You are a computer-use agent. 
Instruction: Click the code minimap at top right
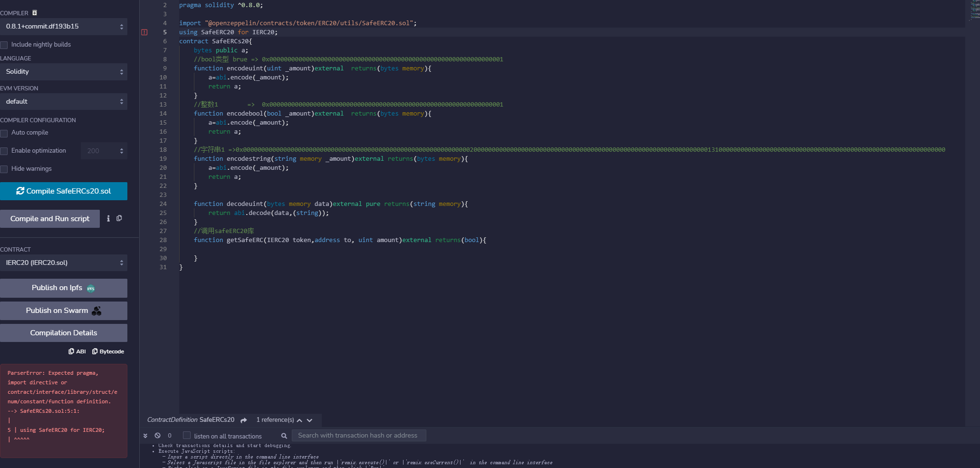[975, 10]
